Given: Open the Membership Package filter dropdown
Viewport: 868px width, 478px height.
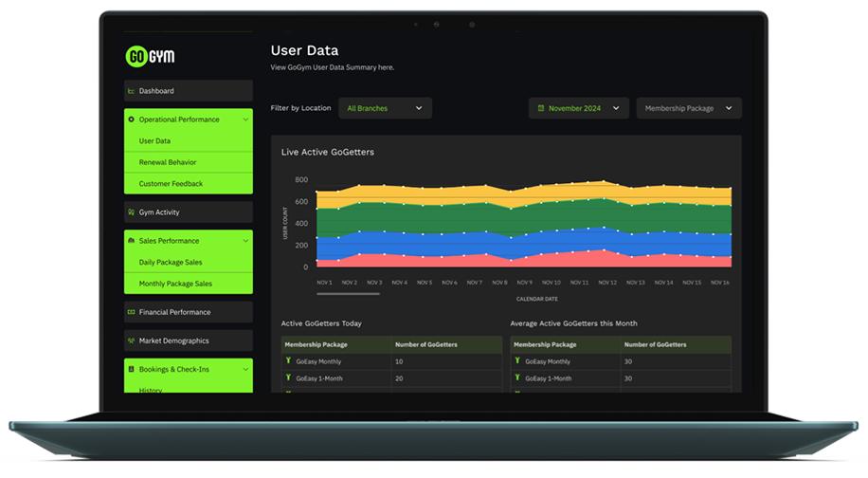Looking at the screenshot, I should tap(689, 108).
